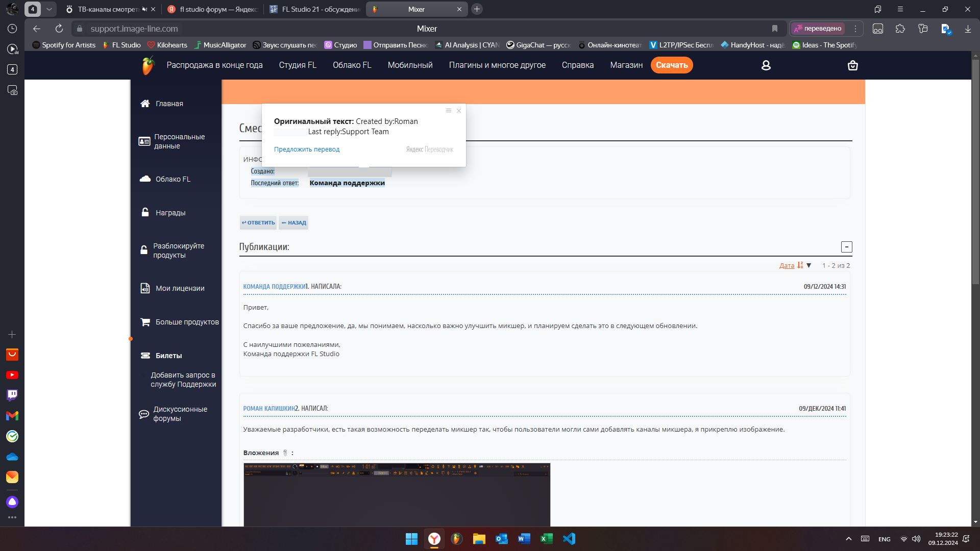Click the volume icon in system tray
This screenshot has width=980, height=551.
point(916,539)
